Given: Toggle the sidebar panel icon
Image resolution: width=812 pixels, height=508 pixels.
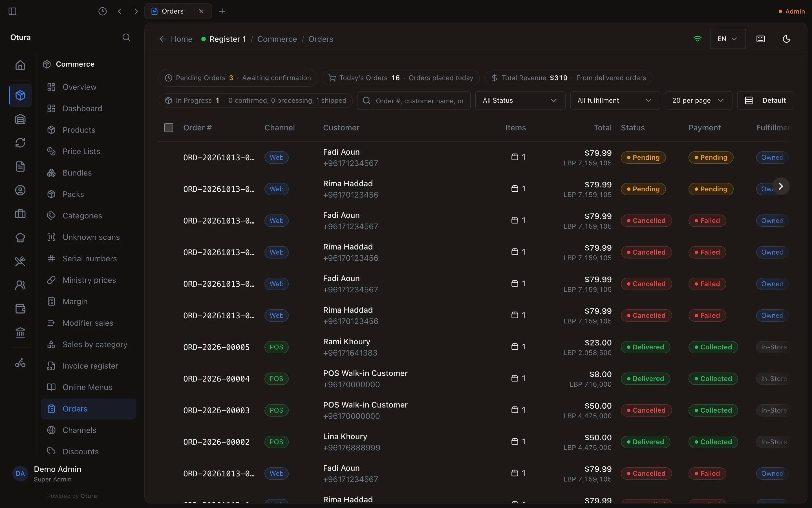Looking at the screenshot, I should point(12,11).
